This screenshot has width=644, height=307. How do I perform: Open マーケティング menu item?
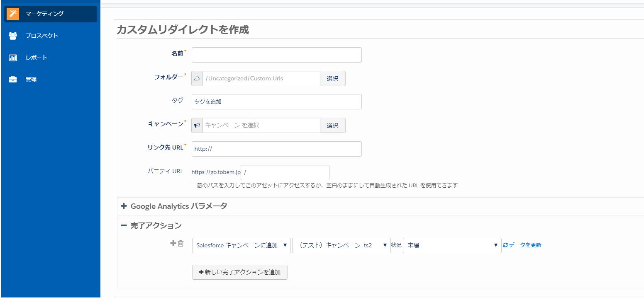[51, 14]
